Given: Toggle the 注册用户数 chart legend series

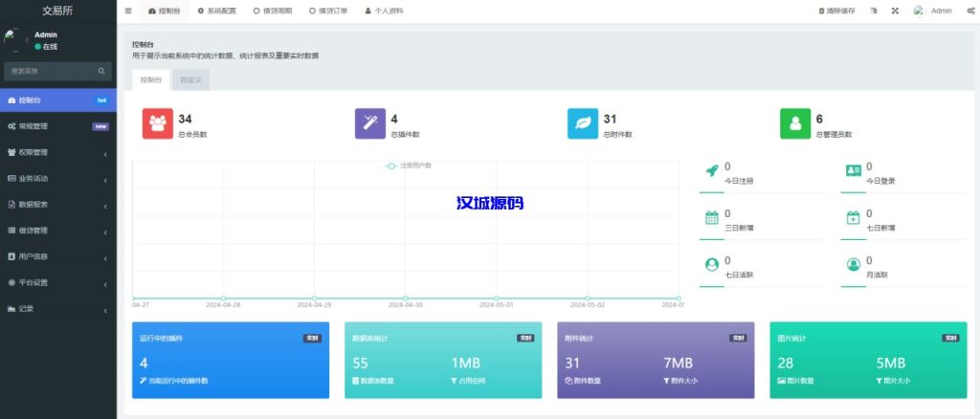Looking at the screenshot, I should [x=410, y=165].
